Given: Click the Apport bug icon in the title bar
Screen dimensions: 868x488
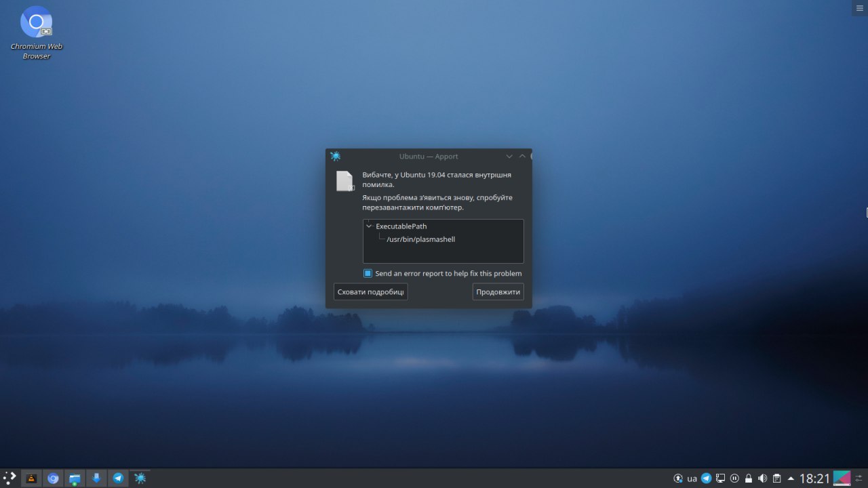Looking at the screenshot, I should [x=336, y=156].
